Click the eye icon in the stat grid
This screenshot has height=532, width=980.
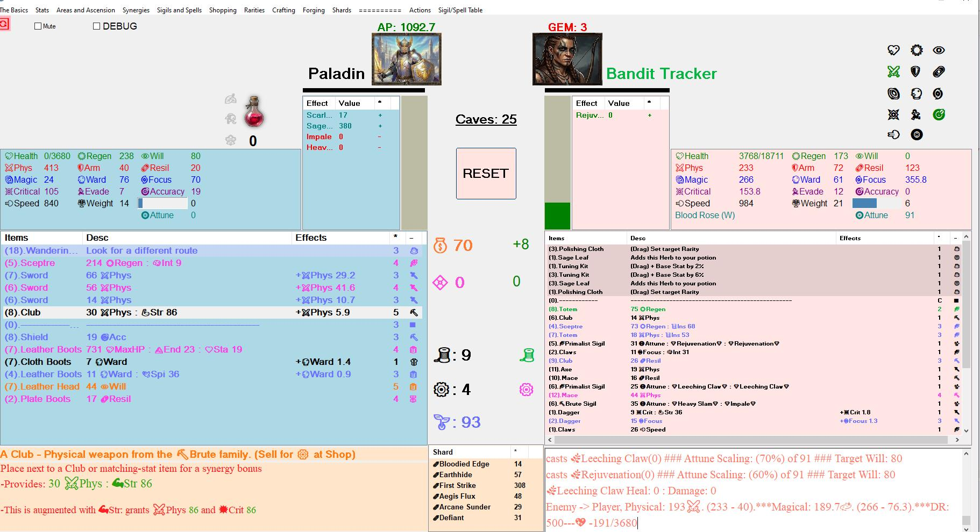(939, 50)
